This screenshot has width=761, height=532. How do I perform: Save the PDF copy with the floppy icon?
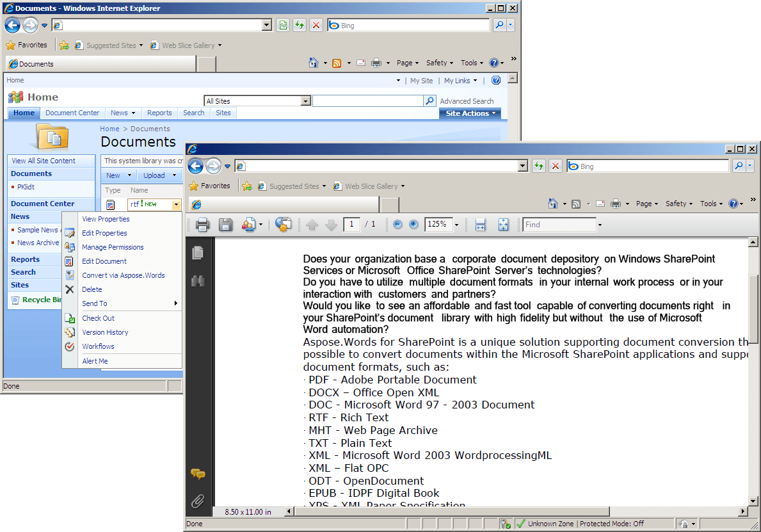pyautogui.click(x=225, y=224)
